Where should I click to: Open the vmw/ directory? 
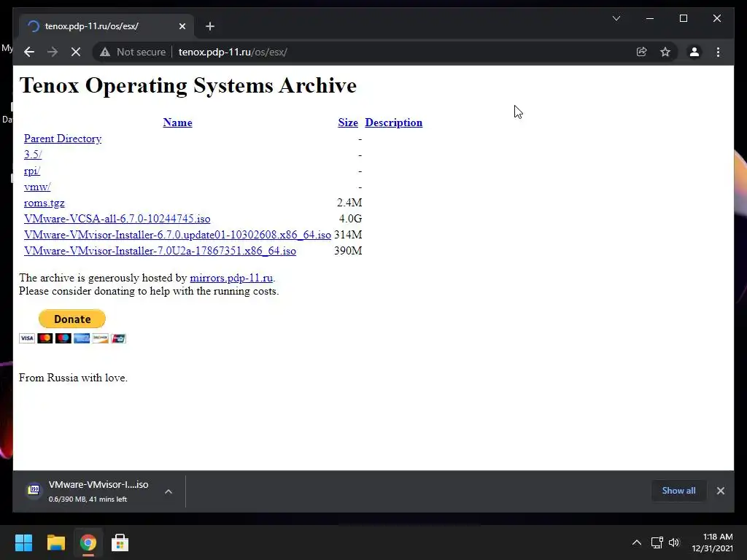pyautogui.click(x=37, y=187)
